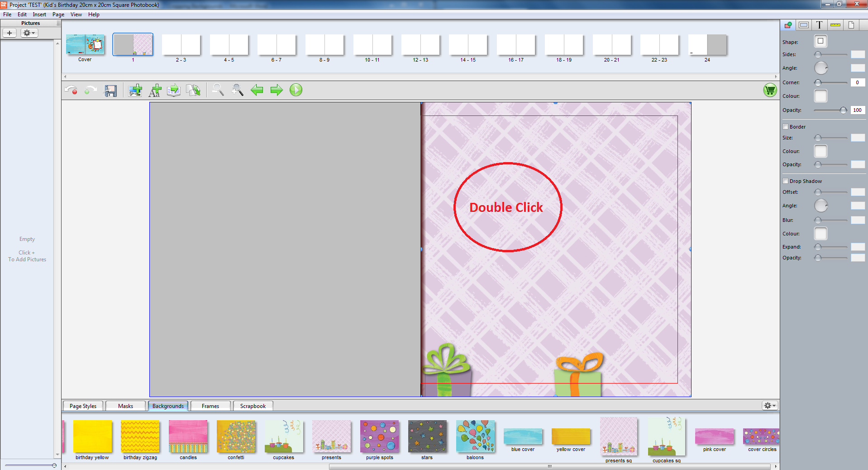Open the gear dropdown beside the Scrapbook tabs
868x470 pixels.
770,406
